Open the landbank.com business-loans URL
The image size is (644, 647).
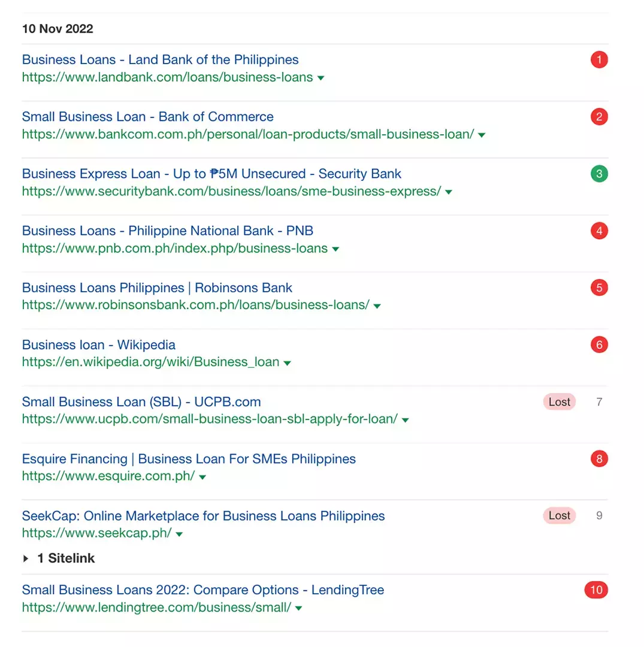(168, 77)
